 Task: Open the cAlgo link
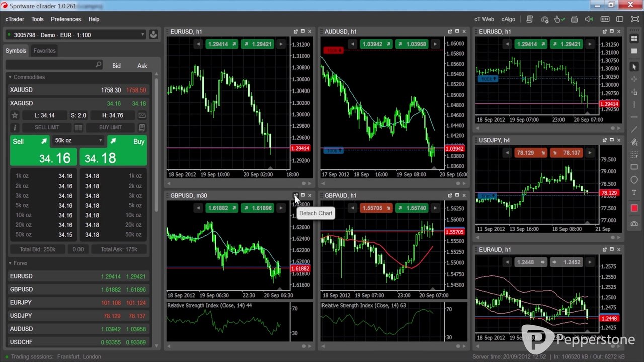click(508, 19)
